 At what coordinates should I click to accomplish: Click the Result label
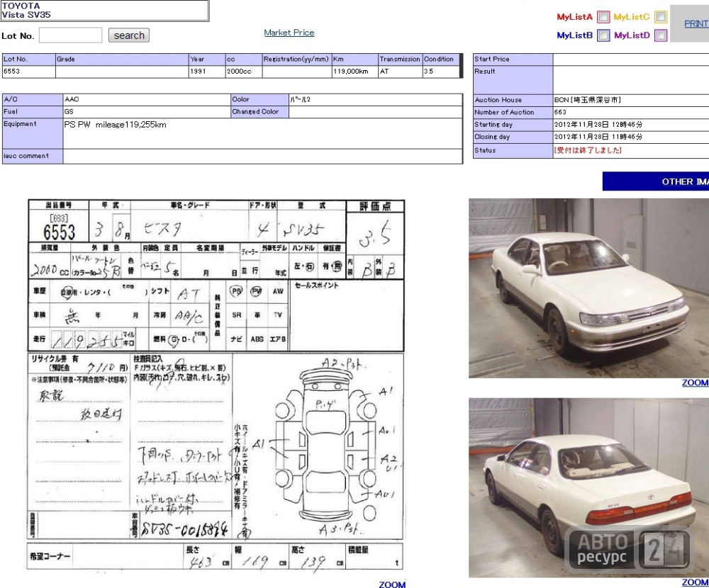point(513,80)
